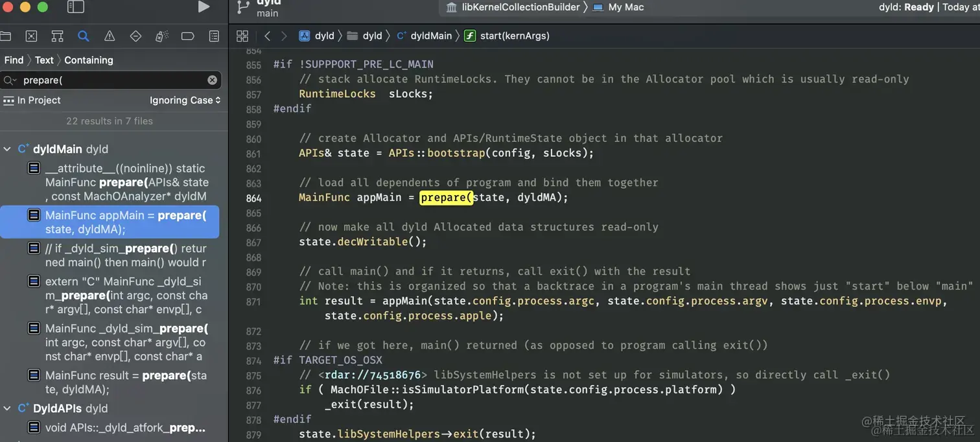
Task: Open the Project navigator folder icon
Action: point(5,36)
